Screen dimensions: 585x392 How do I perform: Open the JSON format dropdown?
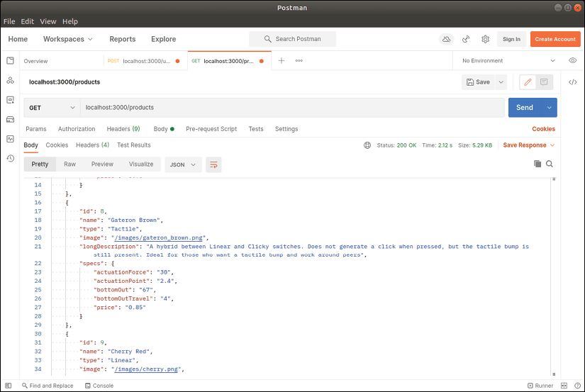pos(183,164)
